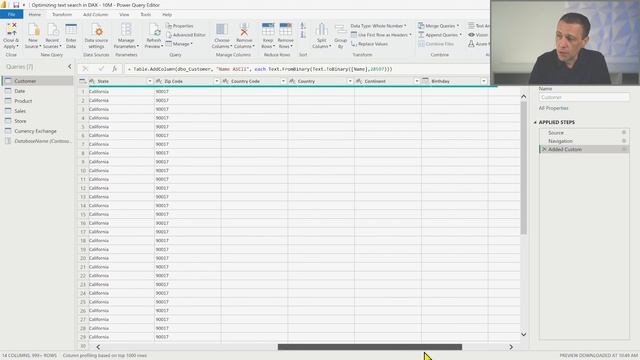Open the File tab
This screenshot has width=640, height=360.
tap(11, 14)
